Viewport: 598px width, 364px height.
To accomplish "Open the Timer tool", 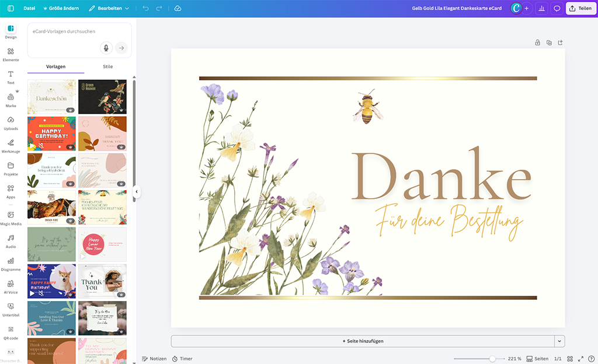I will pyautogui.click(x=182, y=359).
